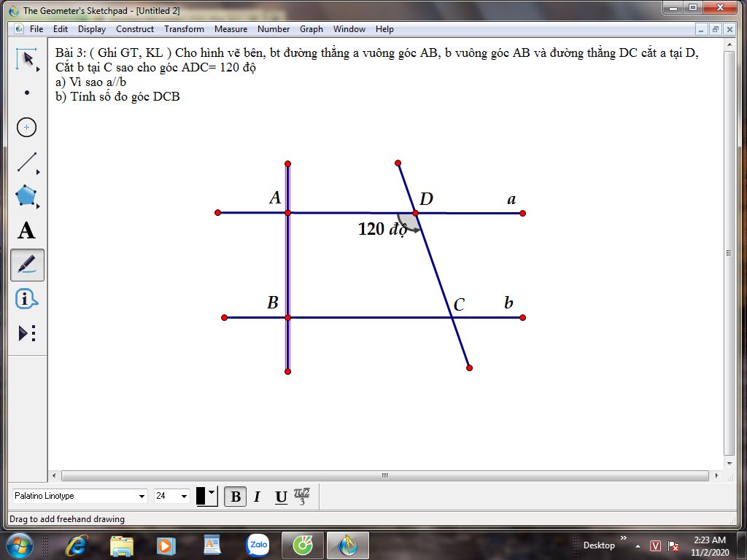Open the Window menu
Image resolution: width=747 pixels, height=560 pixels.
coord(349,29)
